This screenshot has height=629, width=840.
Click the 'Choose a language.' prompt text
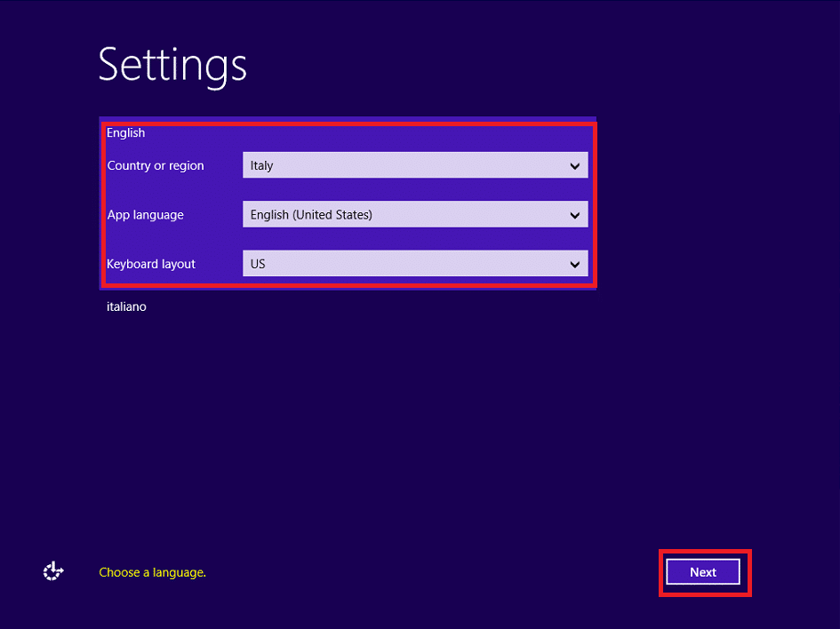[x=153, y=573]
